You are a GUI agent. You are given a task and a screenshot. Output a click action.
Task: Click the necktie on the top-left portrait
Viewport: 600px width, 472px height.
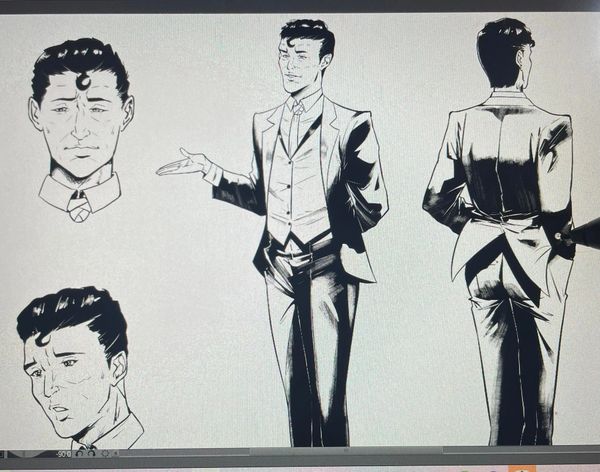pyautogui.click(x=79, y=207)
